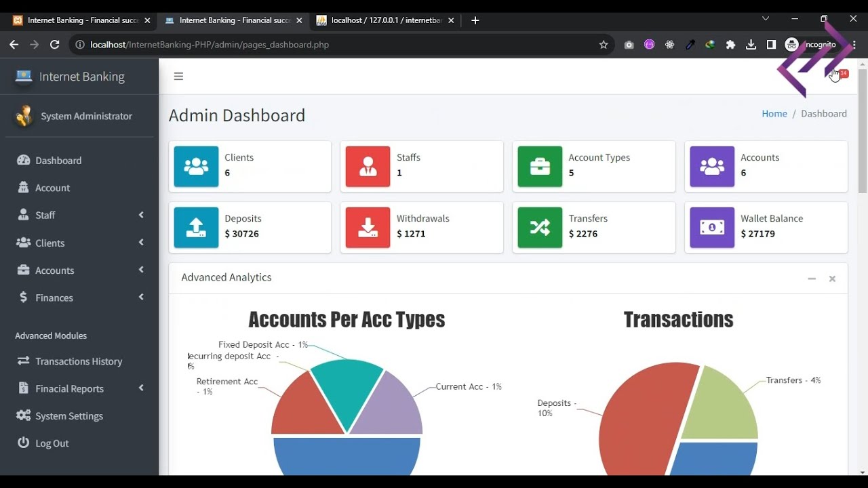This screenshot has height=488, width=868.
Task: Open Account in the sidebar
Action: [x=80, y=188]
